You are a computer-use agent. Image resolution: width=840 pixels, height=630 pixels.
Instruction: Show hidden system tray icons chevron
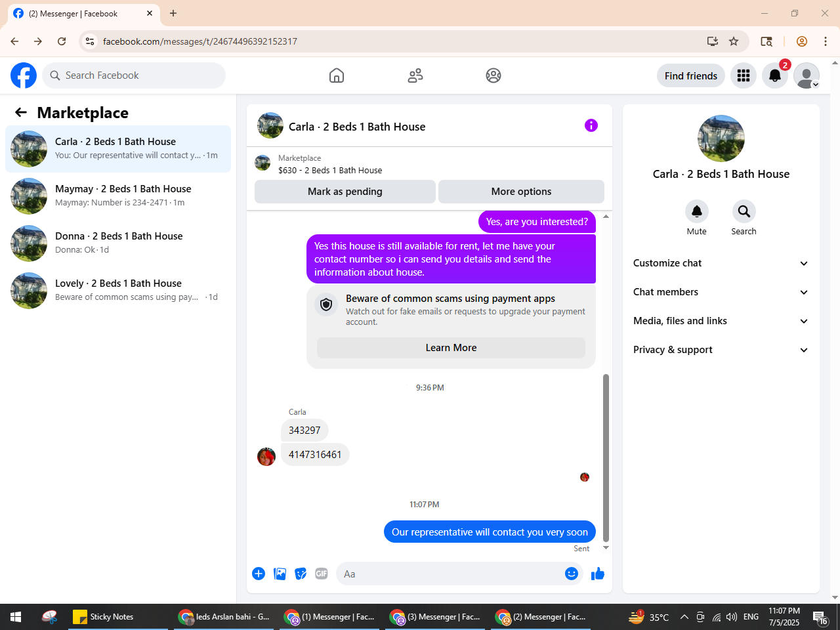click(x=684, y=617)
